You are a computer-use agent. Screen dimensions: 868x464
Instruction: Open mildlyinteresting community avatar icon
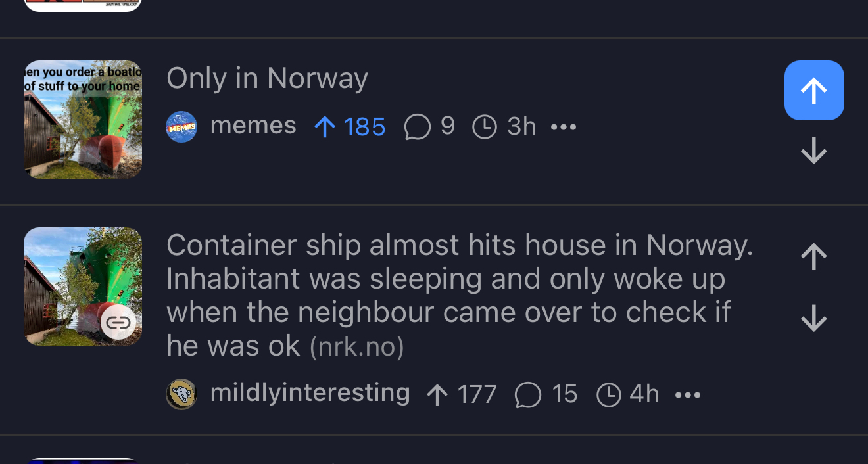pos(181,394)
